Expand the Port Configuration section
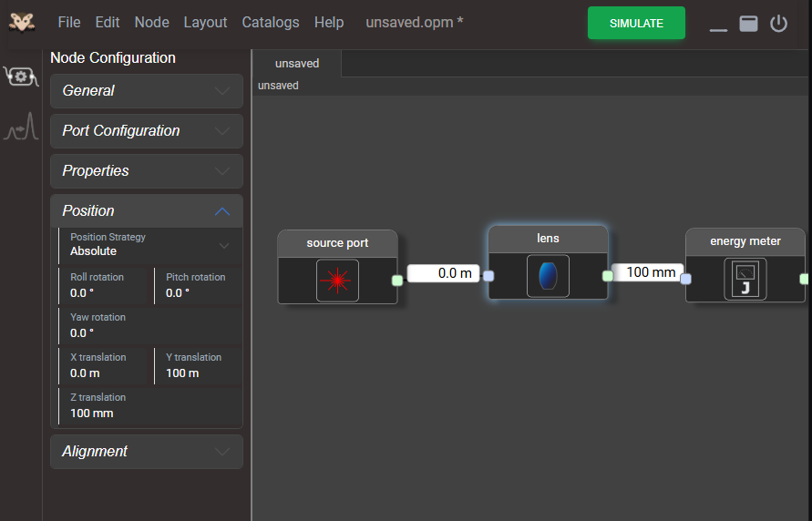 pyautogui.click(x=147, y=131)
